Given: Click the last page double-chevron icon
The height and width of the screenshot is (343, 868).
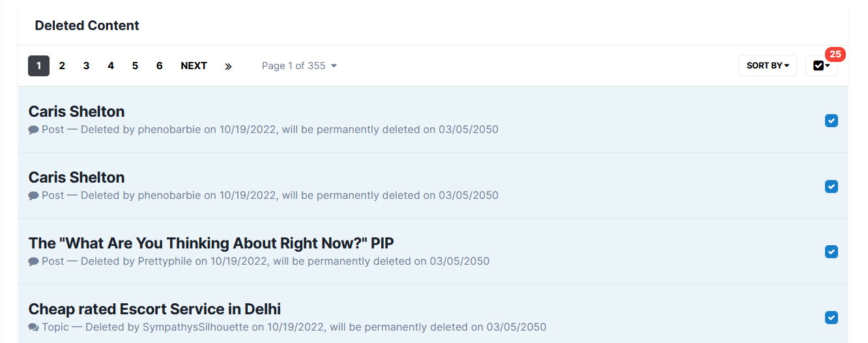Looking at the screenshot, I should click(x=228, y=66).
